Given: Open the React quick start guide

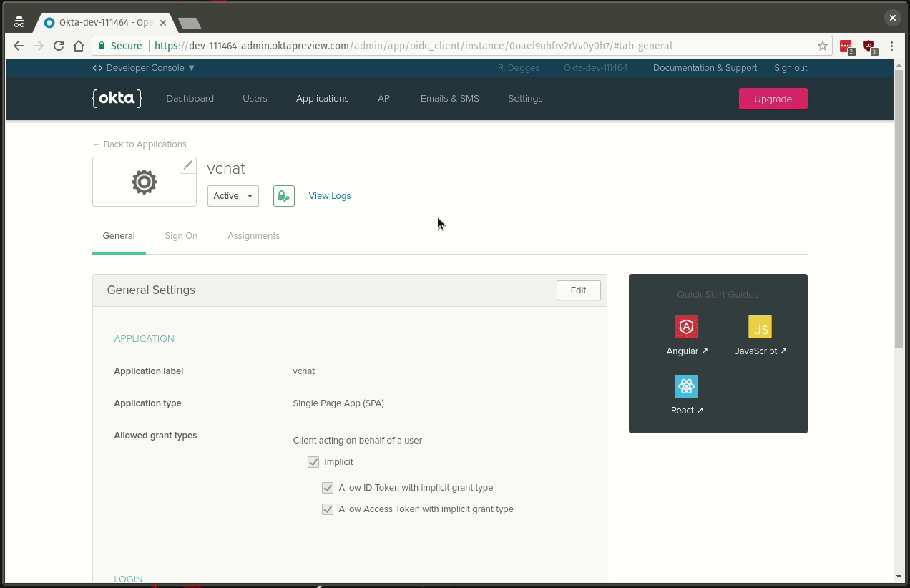Looking at the screenshot, I should 687,396.
